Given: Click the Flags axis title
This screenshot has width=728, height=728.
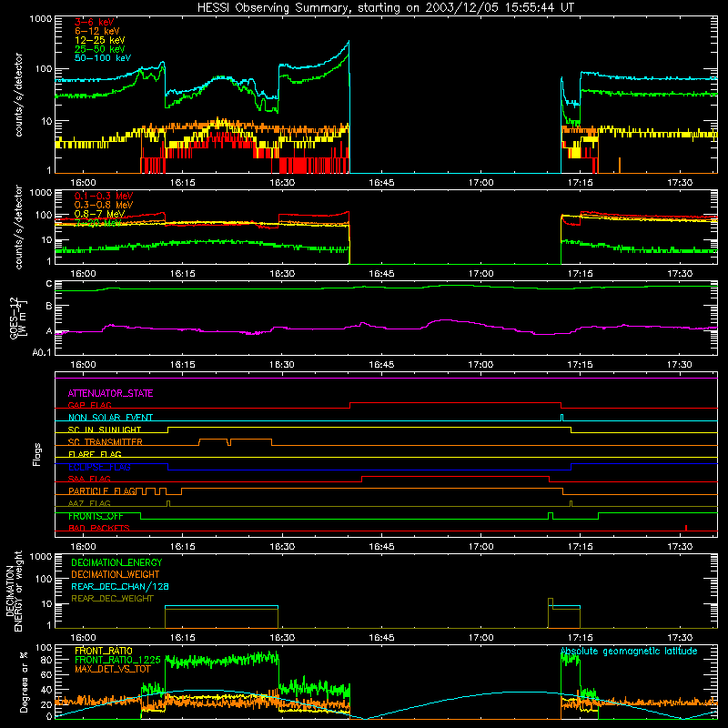Looking at the screenshot, I should click(37, 454).
